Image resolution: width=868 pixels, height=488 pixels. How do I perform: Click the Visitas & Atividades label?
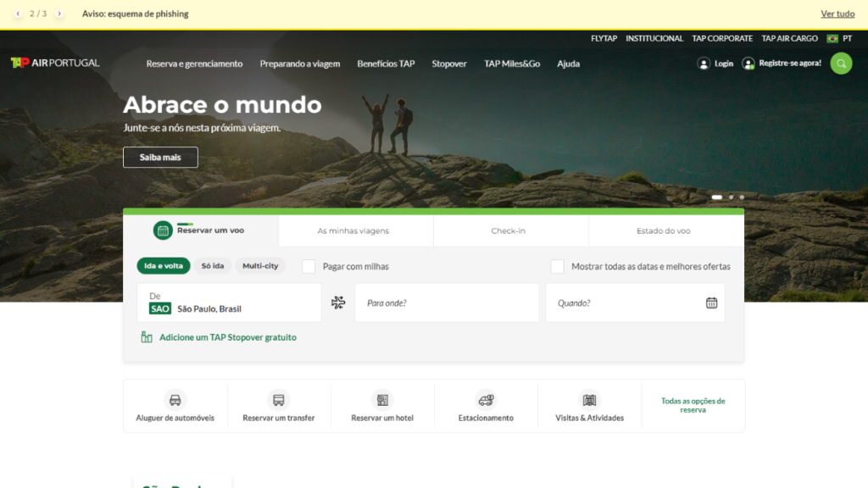point(590,418)
